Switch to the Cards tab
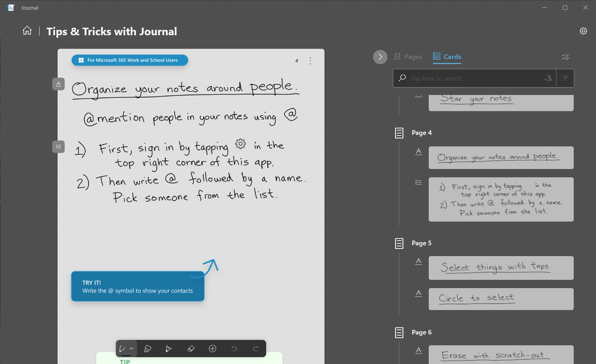The height and width of the screenshot is (364, 596). coord(447,56)
